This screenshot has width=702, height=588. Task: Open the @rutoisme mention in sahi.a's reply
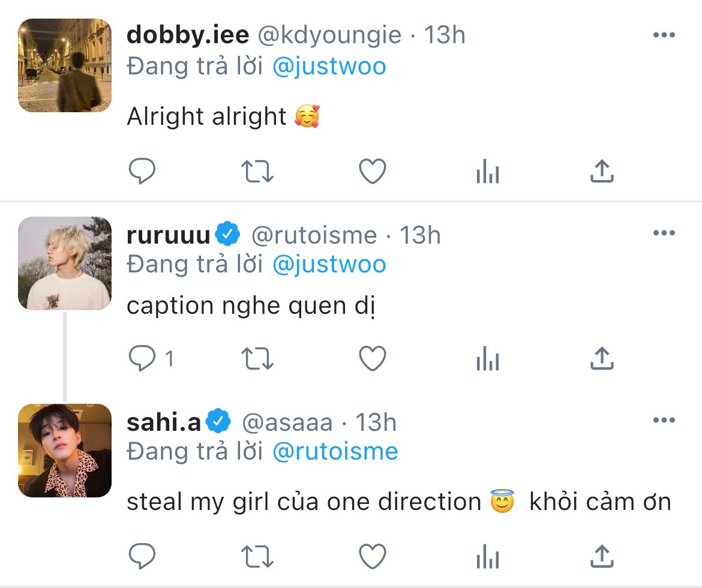pos(335,451)
